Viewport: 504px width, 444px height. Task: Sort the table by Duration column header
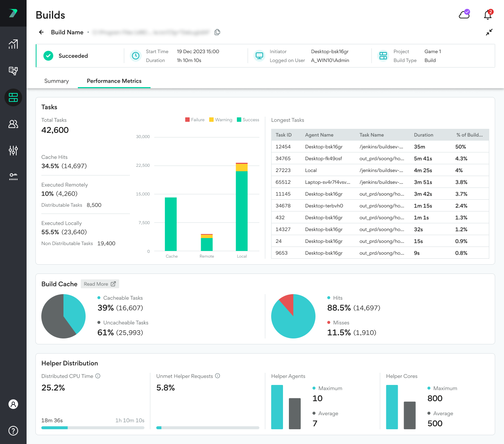click(424, 135)
